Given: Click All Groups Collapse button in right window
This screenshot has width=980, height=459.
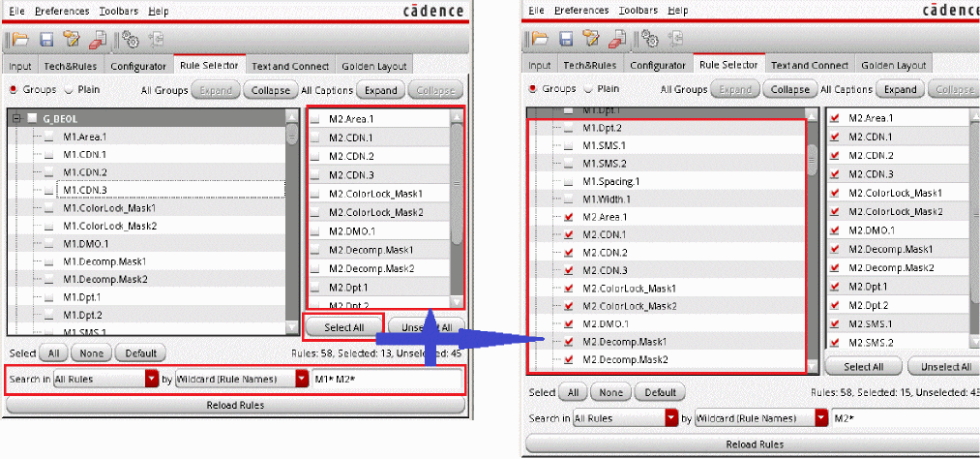Looking at the screenshot, I should tap(790, 89).
